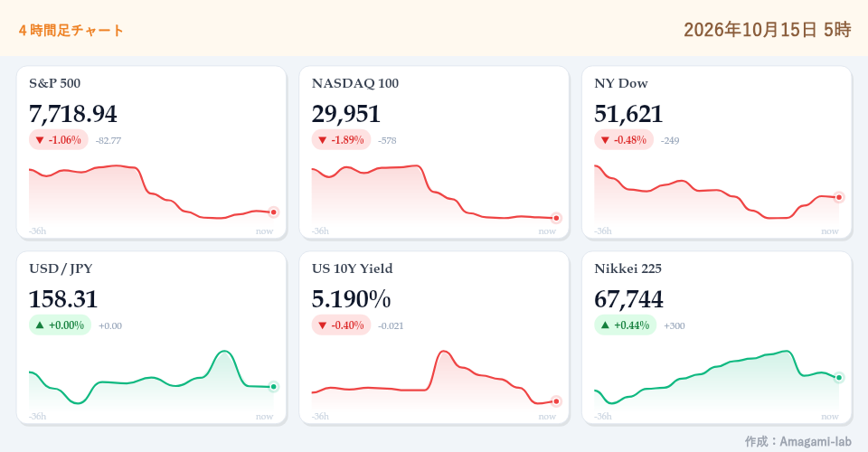
Task: Click the S&P 500 sparkline chart
Action: coord(151,194)
